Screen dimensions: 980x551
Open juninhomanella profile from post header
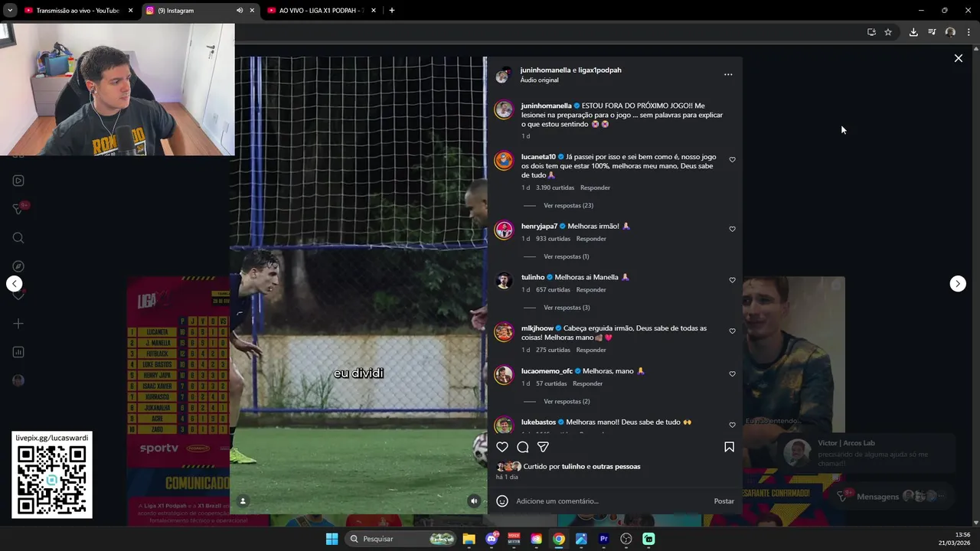tap(545, 70)
